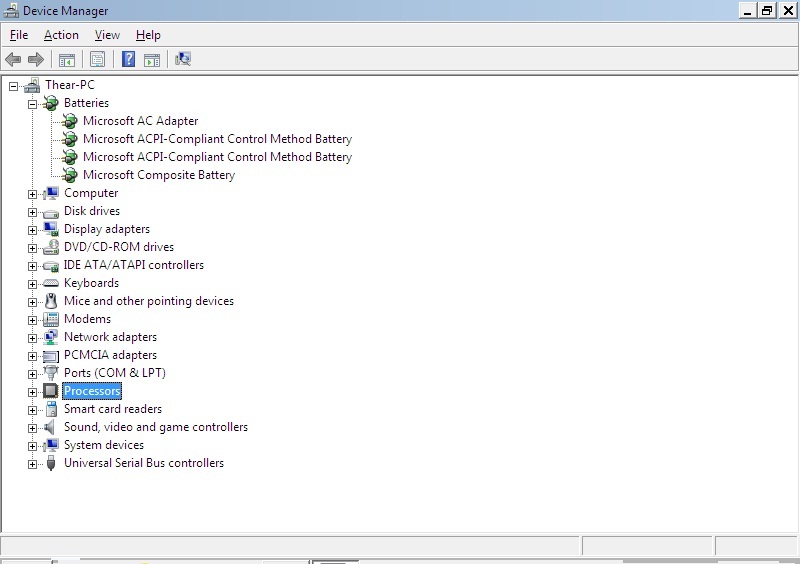This screenshot has width=800, height=564.
Task: Expand the Smart card readers category
Action: 32,410
